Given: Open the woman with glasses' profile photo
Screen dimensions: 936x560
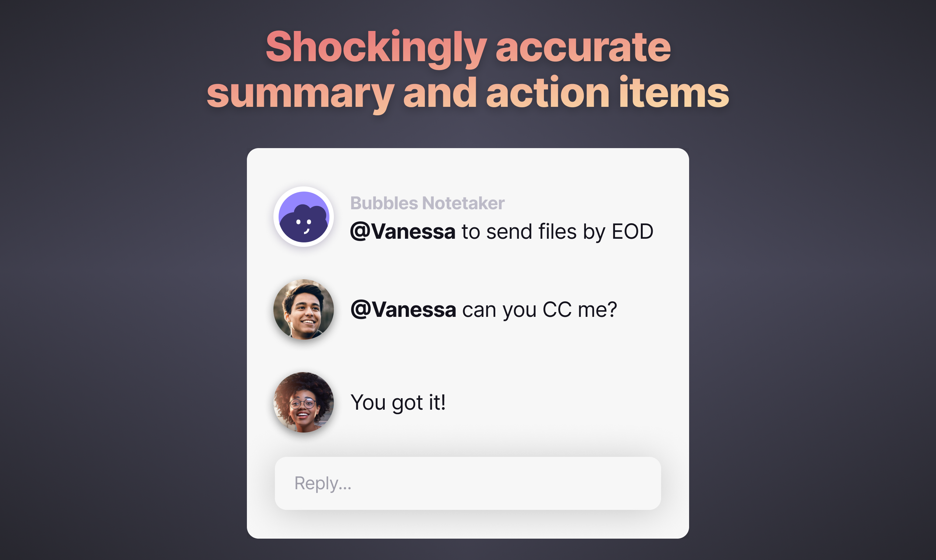Looking at the screenshot, I should coord(303,402).
